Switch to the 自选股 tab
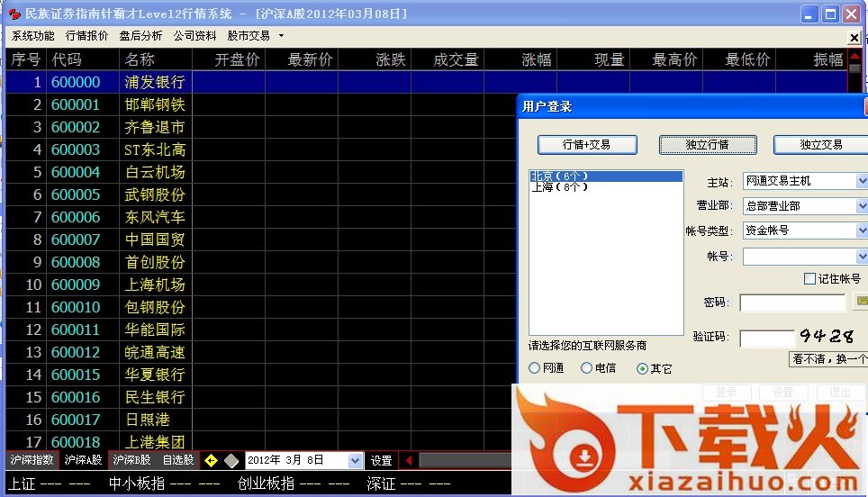This screenshot has width=868, height=497. click(x=176, y=460)
